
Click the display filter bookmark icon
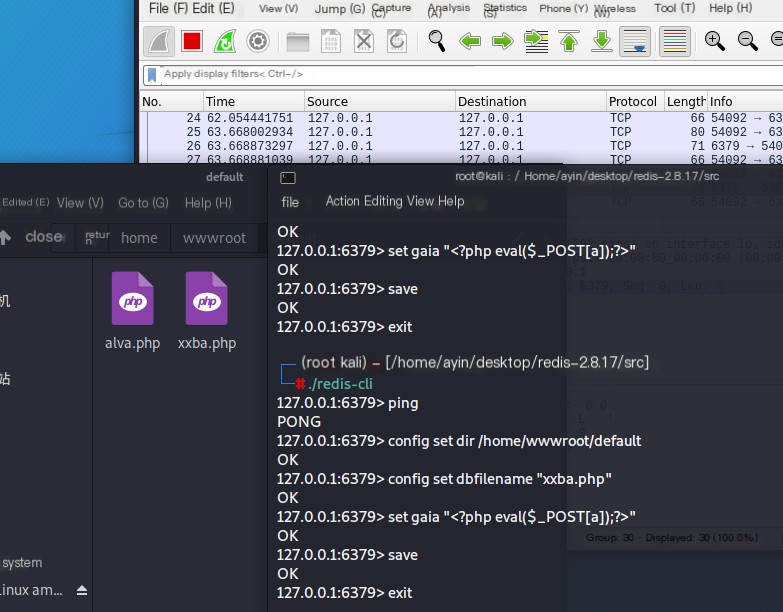[x=152, y=75]
